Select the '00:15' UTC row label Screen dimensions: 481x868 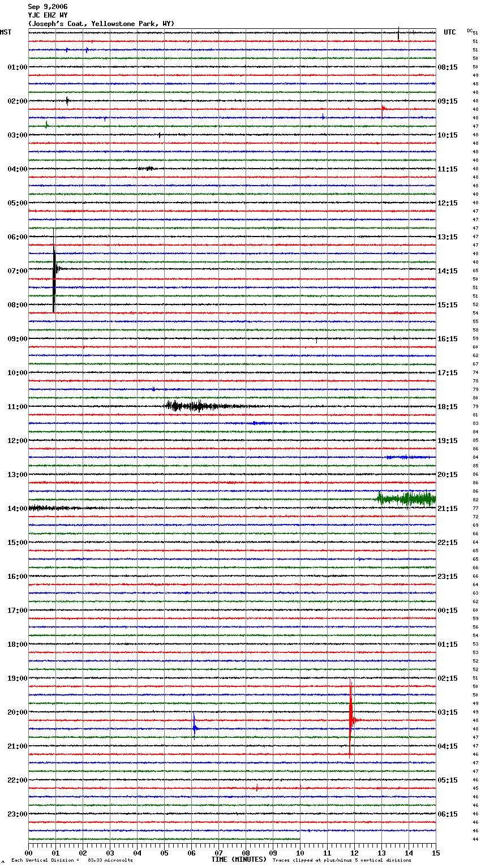coord(448,611)
